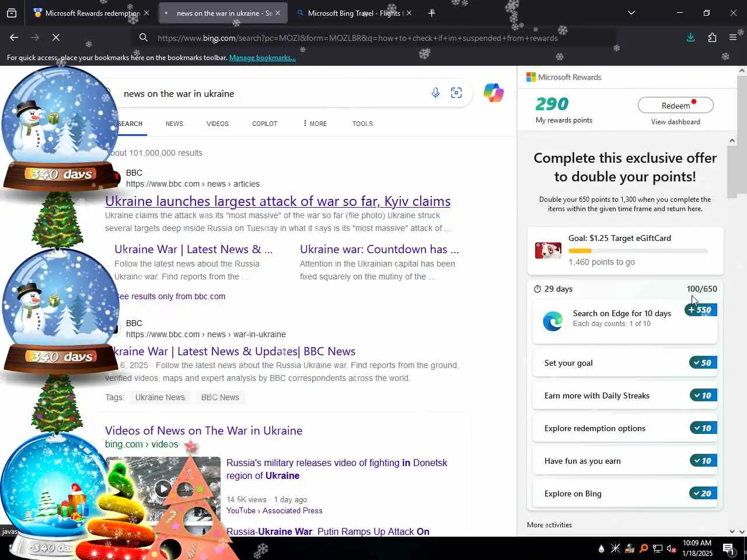Open the network tray icon
The height and width of the screenshot is (560, 747).
658,548
